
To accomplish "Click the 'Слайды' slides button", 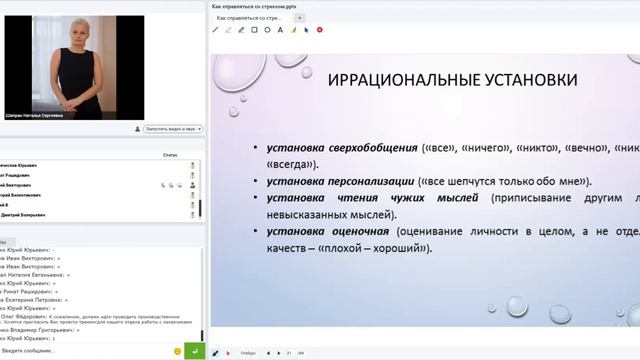I will coord(248,353).
